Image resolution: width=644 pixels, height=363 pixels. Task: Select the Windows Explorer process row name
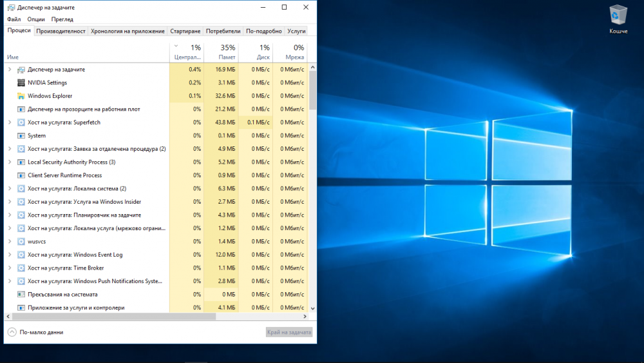click(50, 96)
